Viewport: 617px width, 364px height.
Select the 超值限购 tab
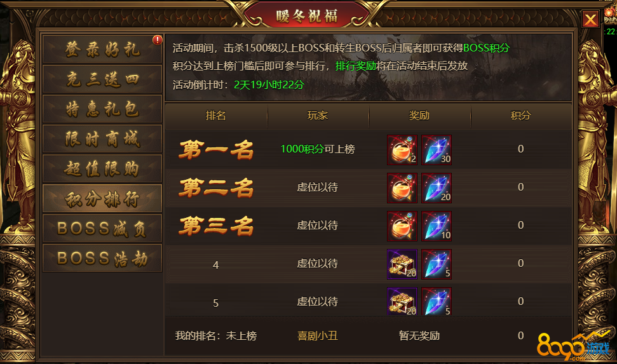102,169
